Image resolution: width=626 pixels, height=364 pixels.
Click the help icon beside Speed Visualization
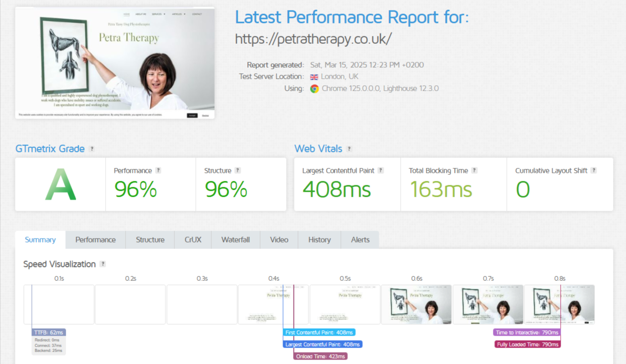[103, 264]
